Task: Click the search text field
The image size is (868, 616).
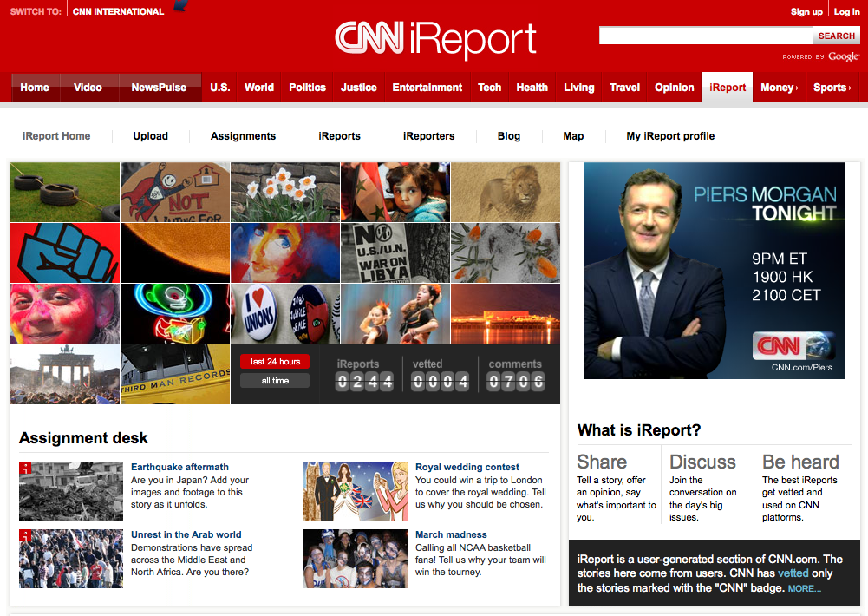Action: 706,36
